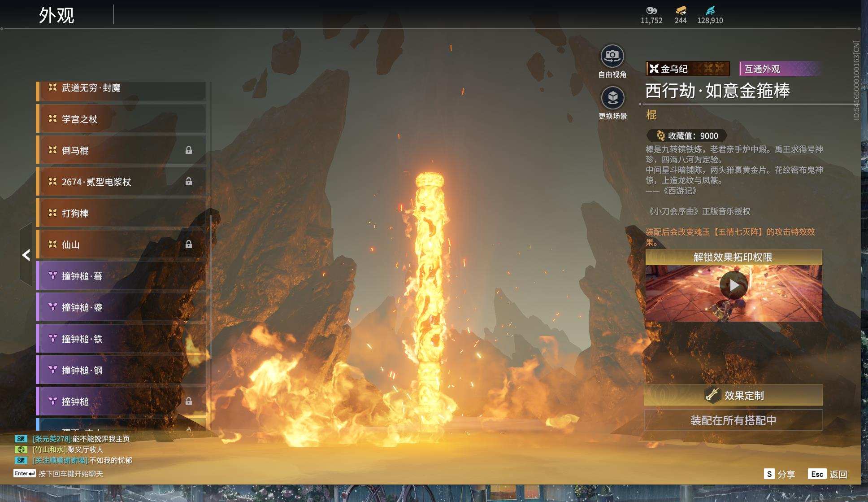Play the effect preview video
868x502 pixels.
tap(733, 285)
